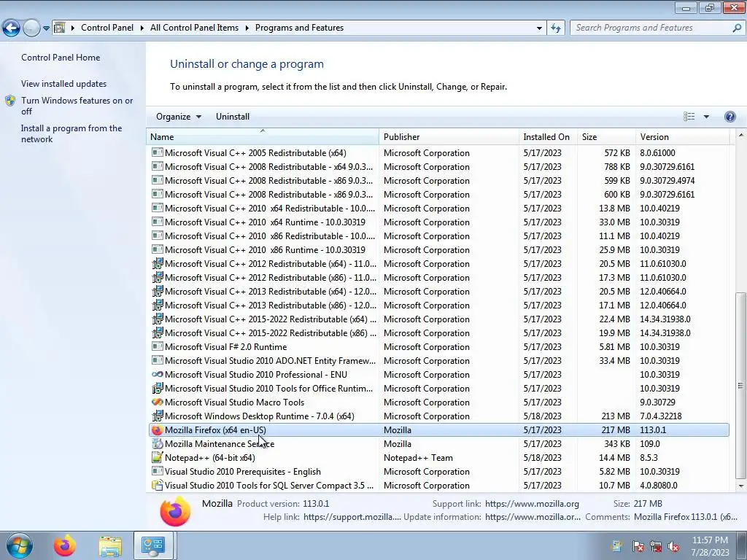Click icon of Visual C++ 2012 Redistributable (x64)
The height and width of the screenshot is (560, 747).
coord(158,262)
